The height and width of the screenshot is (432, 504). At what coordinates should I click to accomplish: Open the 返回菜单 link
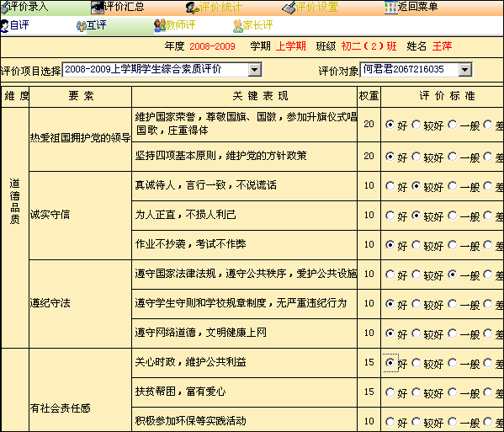(x=417, y=7)
